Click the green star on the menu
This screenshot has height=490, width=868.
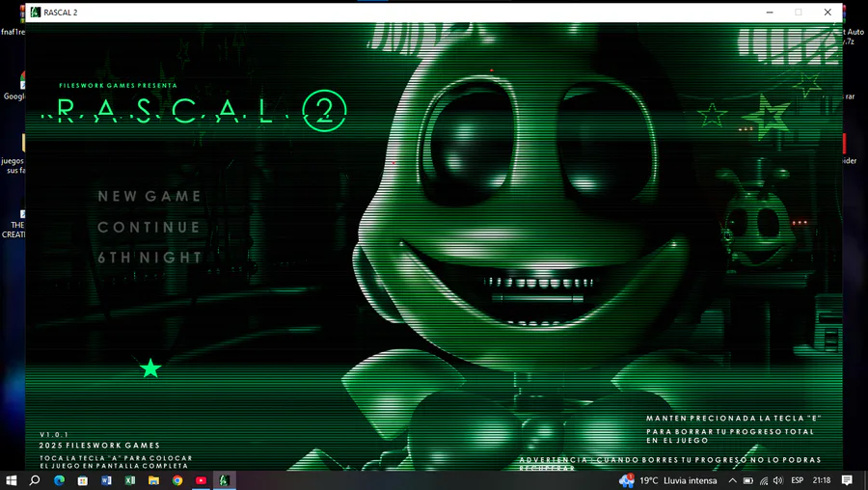pyautogui.click(x=150, y=368)
